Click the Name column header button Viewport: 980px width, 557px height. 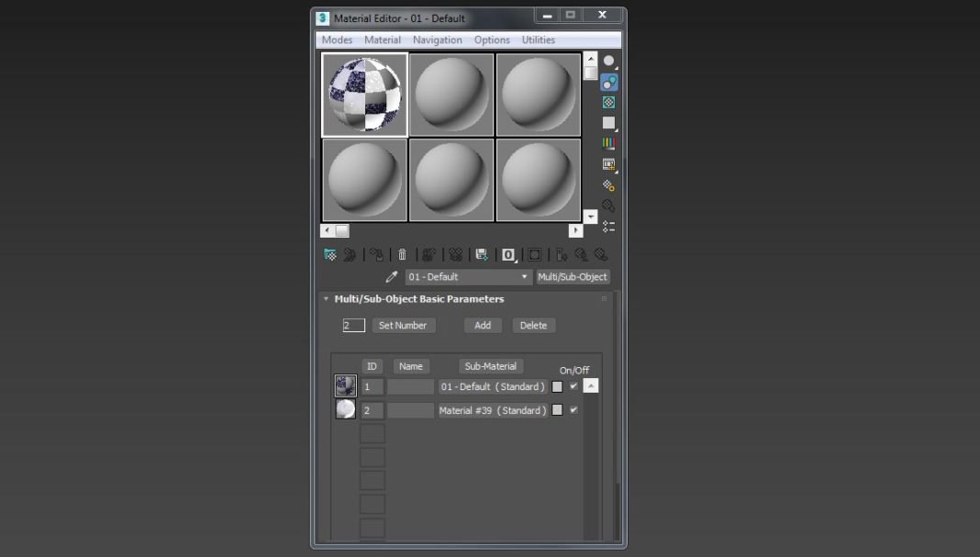(x=410, y=366)
